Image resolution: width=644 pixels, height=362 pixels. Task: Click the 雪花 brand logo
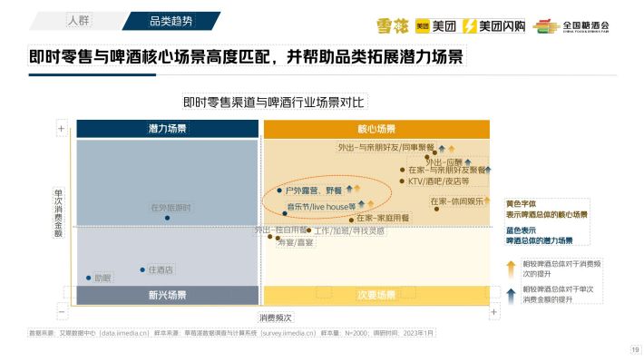(392, 26)
